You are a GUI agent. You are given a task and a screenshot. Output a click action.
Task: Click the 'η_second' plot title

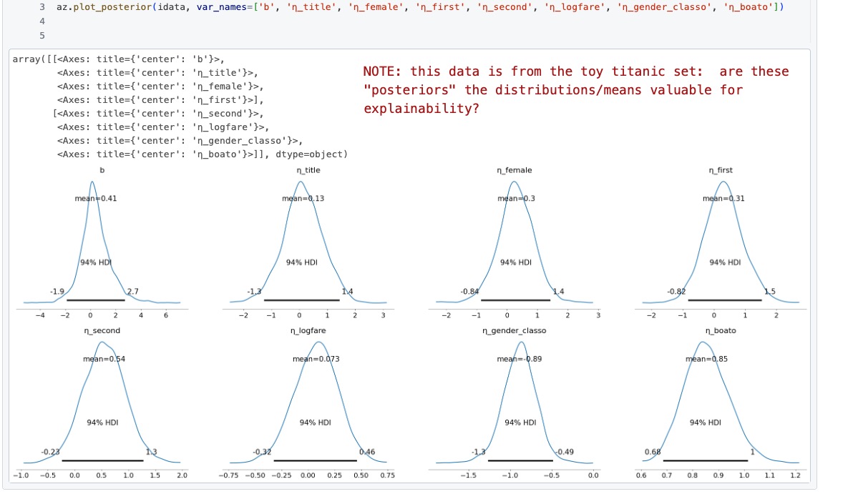tap(102, 331)
